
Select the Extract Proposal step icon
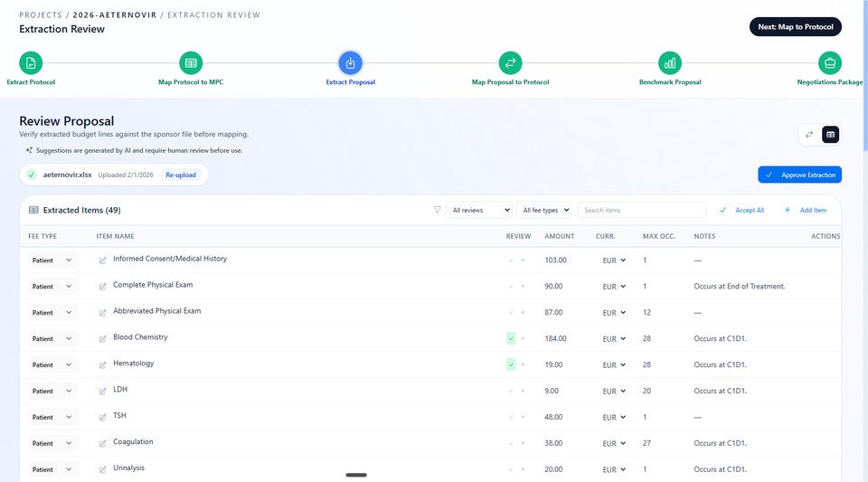tap(351, 63)
